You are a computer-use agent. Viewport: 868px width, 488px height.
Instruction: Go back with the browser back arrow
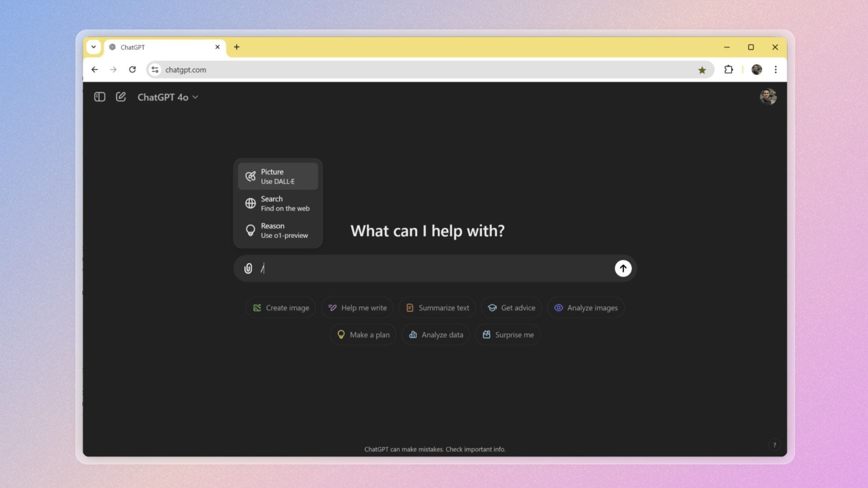pyautogui.click(x=94, y=70)
